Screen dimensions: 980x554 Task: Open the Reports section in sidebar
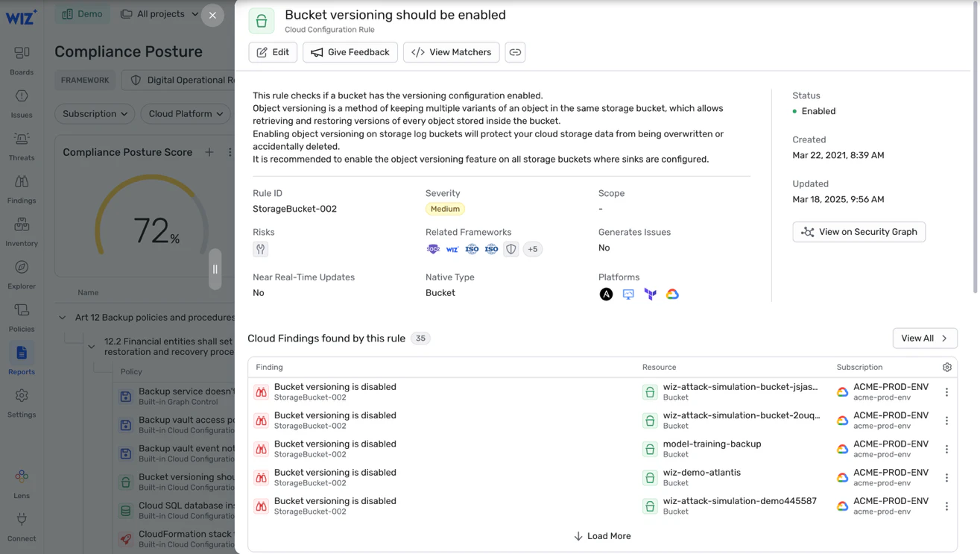22,360
